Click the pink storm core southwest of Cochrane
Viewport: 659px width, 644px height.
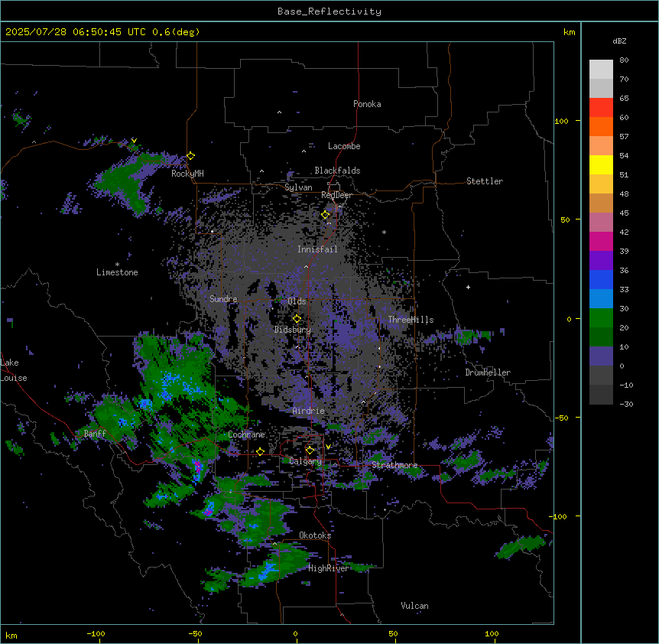pos(197,467)
